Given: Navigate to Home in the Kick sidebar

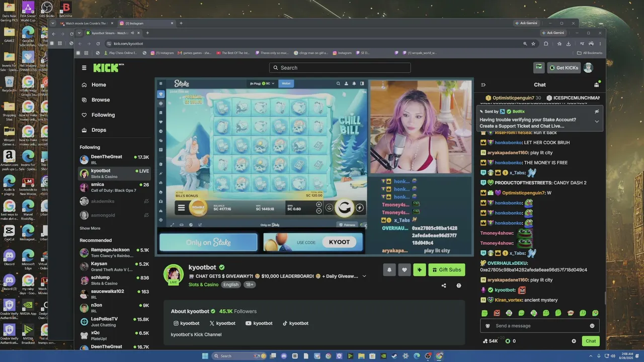Looking at the screenshot, I should coord(94,85).
